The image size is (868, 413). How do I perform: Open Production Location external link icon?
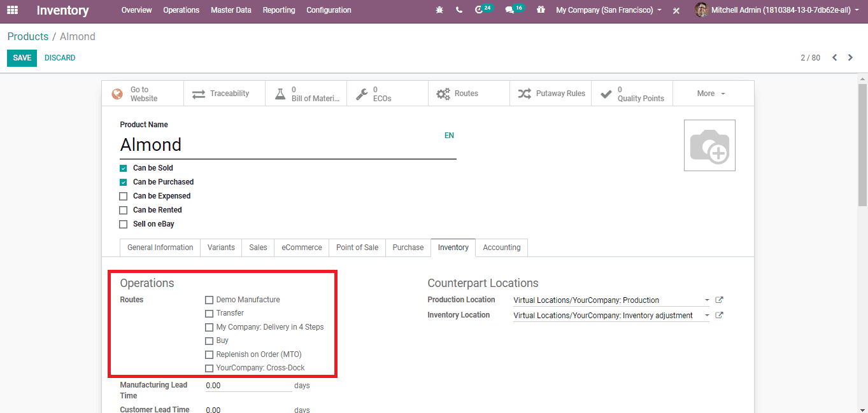(x=719, y=300)
